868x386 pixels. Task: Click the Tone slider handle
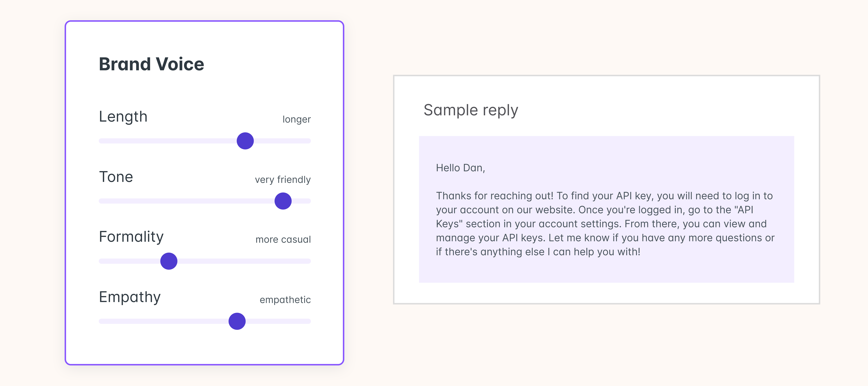(283, 201)
